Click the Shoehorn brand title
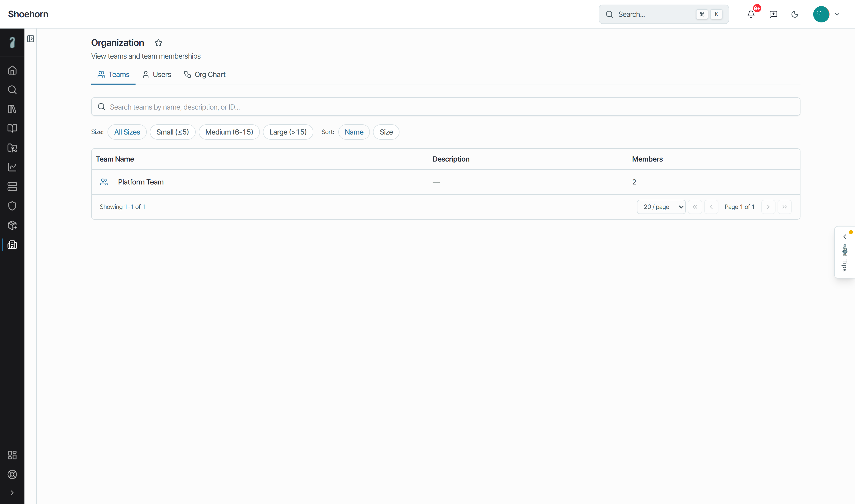The image size is (855, 504). pyautogui.click(x=28, y=14)
